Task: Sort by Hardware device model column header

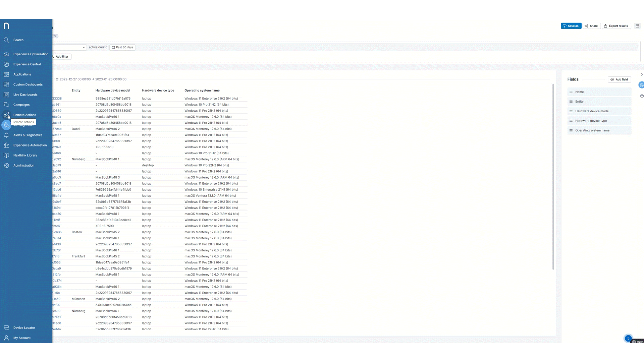Action: 113,90
